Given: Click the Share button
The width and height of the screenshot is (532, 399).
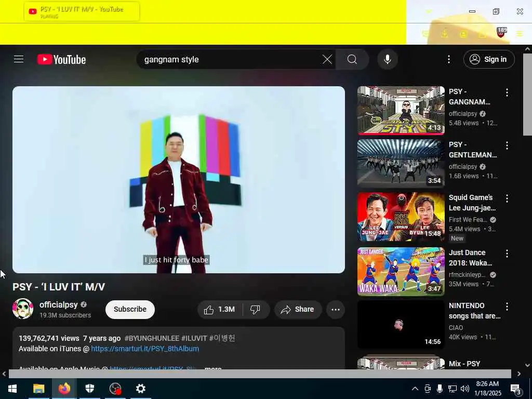Looking at the screenshot, I should click(x=298, y=310).
